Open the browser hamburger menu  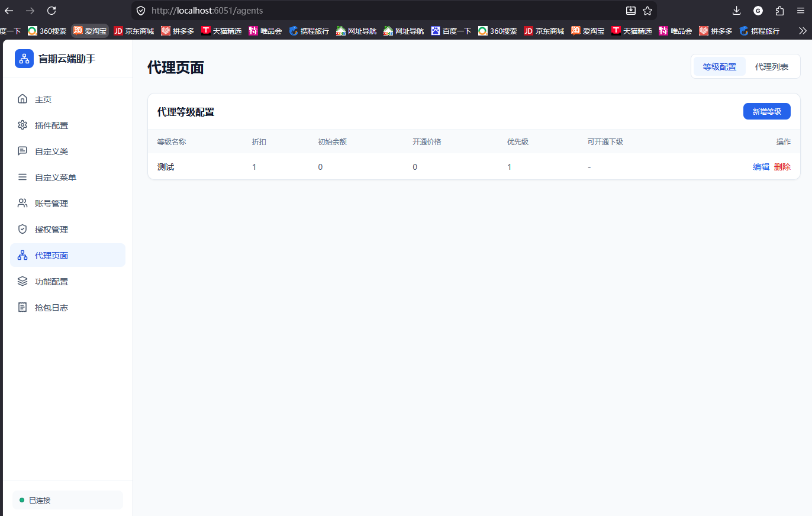[801, 11]
